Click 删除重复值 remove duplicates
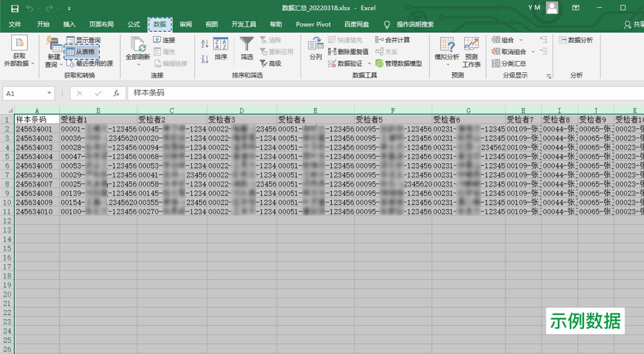Image resolution: width=644 pixels, height=354 pixels. (x=348, y=52)
